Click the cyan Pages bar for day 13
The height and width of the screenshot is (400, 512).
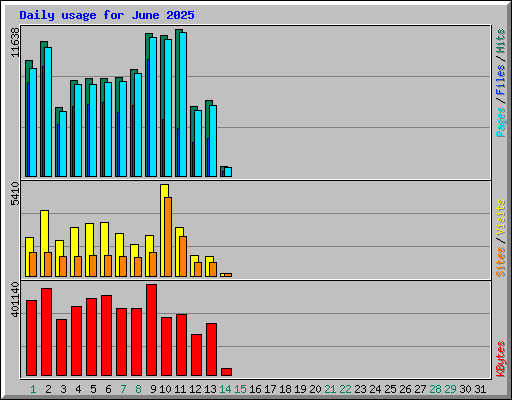(x=213, y=141)
